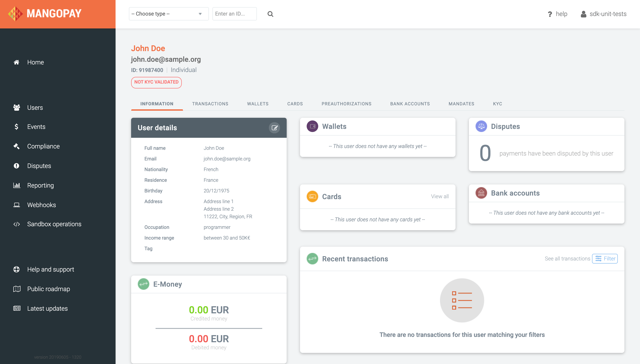Click See all transactions link
This screenshot has height=364, width=640.
point(567,259)
